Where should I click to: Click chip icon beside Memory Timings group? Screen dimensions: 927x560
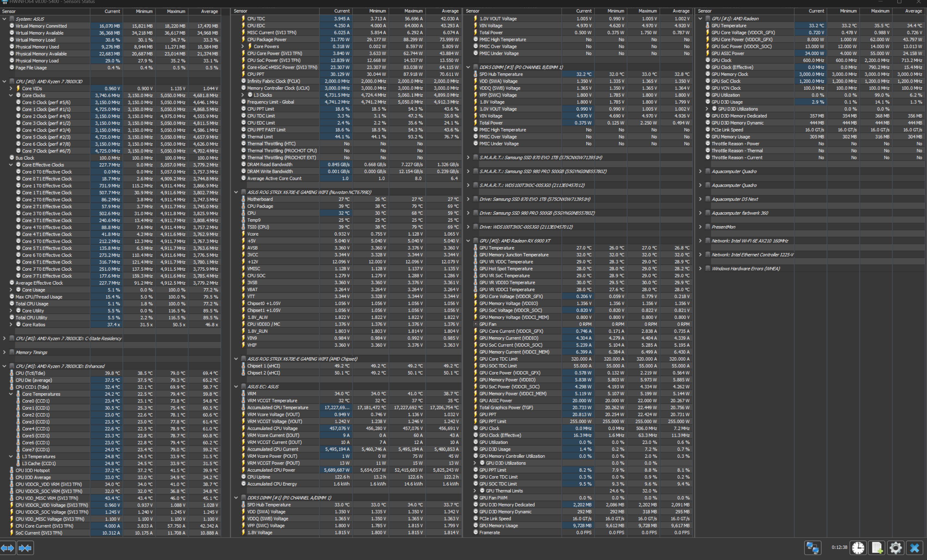coord(12,352)
